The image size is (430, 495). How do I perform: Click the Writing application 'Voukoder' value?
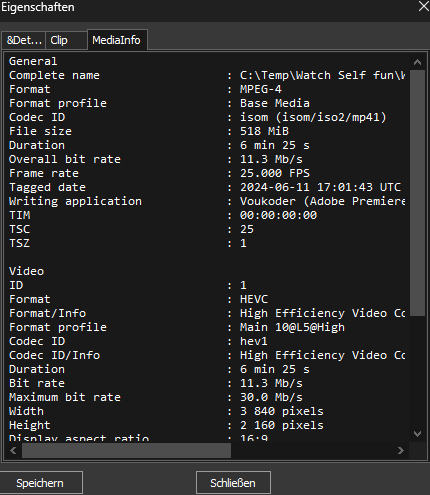[x=322, y=201]
